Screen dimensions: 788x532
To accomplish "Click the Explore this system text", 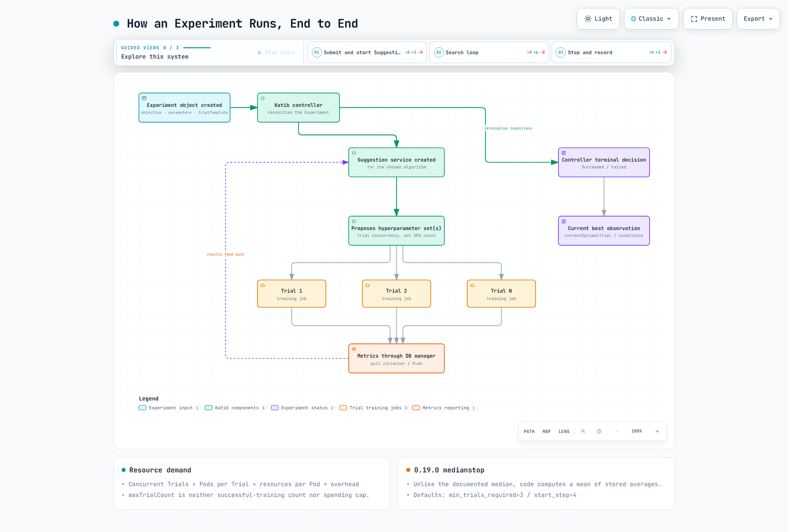I will pyautogui.click(x=155, y=57).
